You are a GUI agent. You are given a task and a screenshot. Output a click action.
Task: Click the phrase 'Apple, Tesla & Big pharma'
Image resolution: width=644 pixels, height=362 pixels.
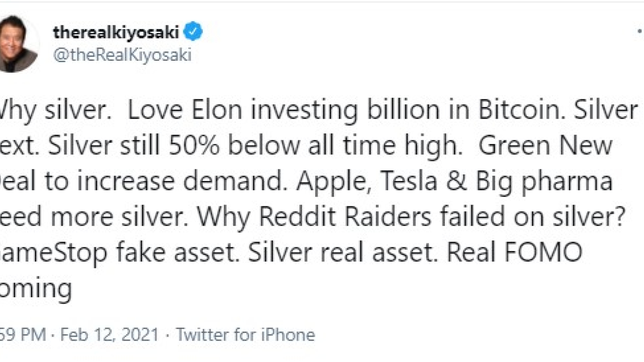tap(455, 182)
